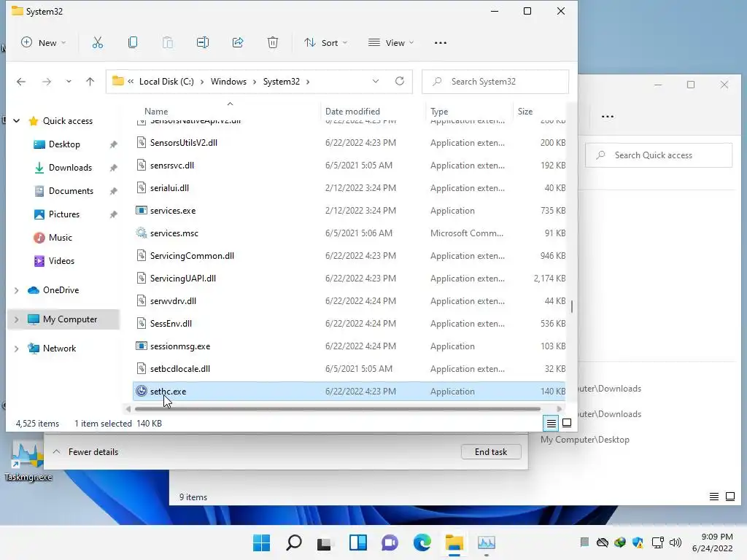Select Desktop in Quick access
Screen dimensions: 747x560
coord(64,144)
